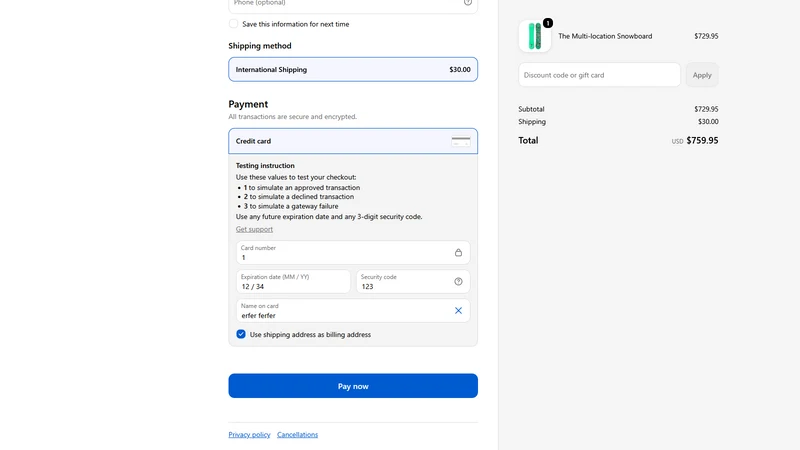
Task: Clear the Name on card with X icon
Action: click(x=458, y=311)
